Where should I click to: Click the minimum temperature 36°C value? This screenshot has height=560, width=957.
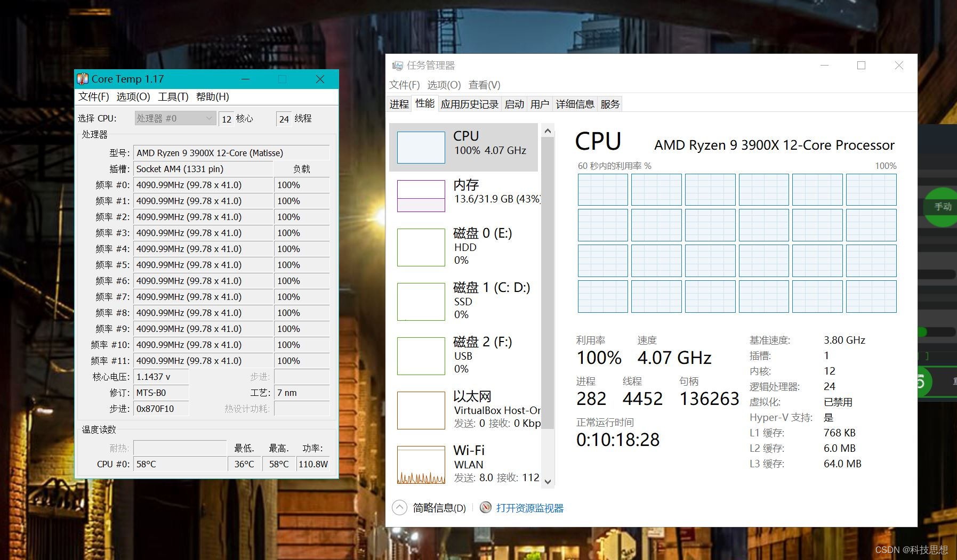pos(245,464)
